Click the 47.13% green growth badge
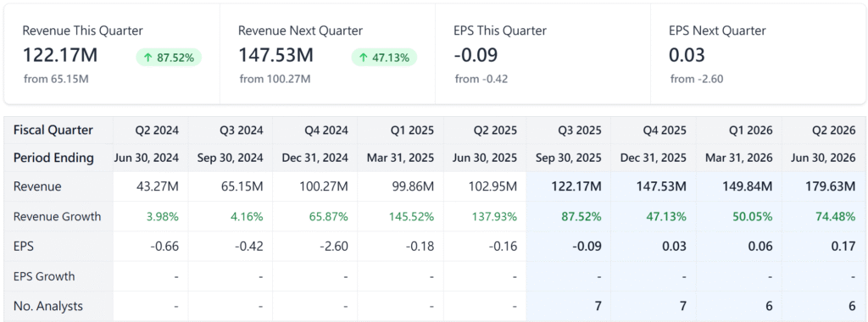This screenshot has height=322, width=868. click(384, 58)
